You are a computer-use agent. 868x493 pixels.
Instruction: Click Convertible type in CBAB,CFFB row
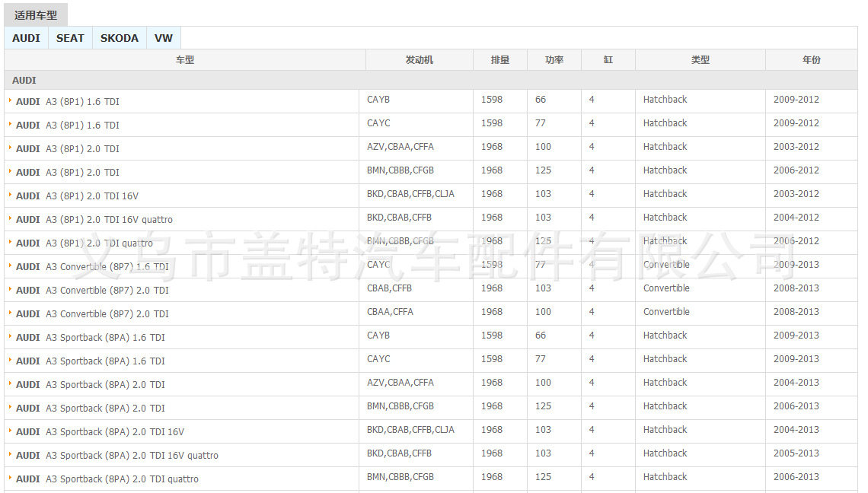pyautogui.click(x=666, y=288)
